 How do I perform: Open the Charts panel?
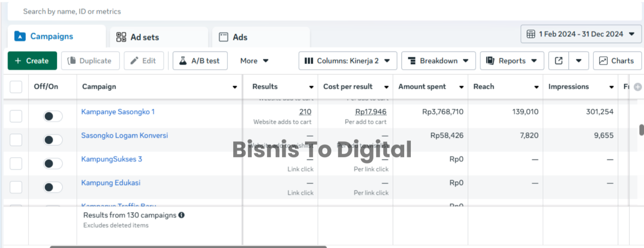pos(617,60)
